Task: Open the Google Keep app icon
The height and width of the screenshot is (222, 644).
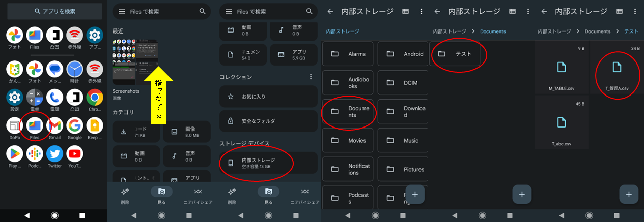Action: point(95,125)
